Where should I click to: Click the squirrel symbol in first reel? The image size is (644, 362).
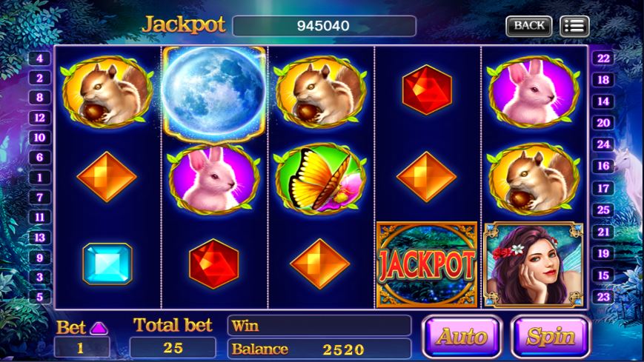107,92
